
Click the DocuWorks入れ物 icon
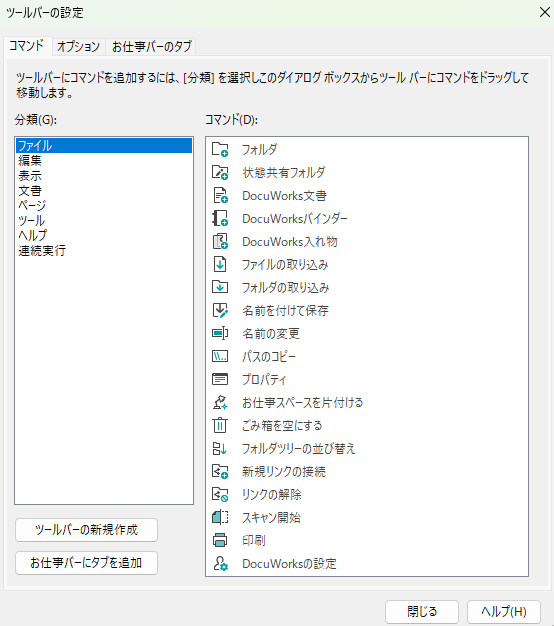(220, 242)
